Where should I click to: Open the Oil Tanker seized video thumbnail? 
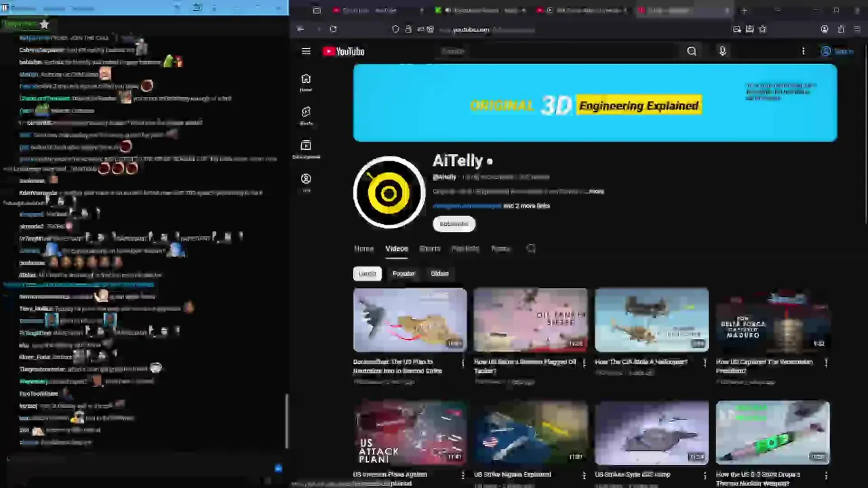(x=531, y=320)
